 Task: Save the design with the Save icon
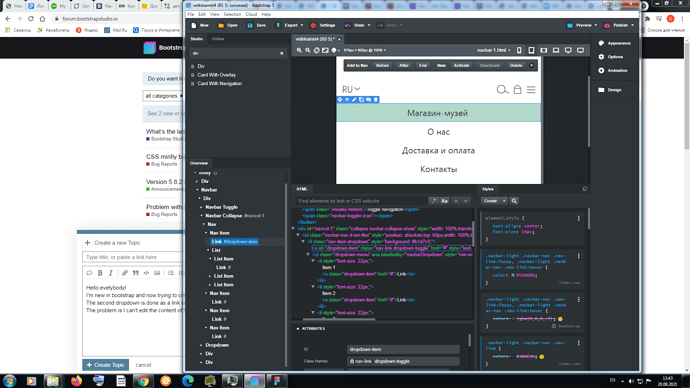coord(250,26)
